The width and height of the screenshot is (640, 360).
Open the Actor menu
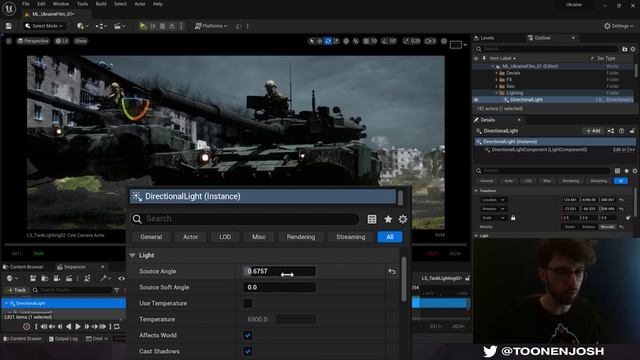point(140,4)
